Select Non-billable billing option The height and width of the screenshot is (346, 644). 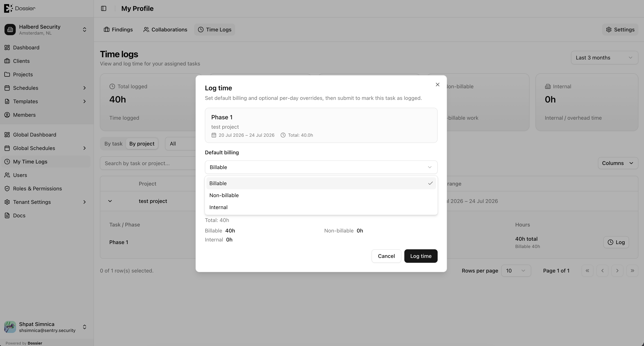[321, 195]
